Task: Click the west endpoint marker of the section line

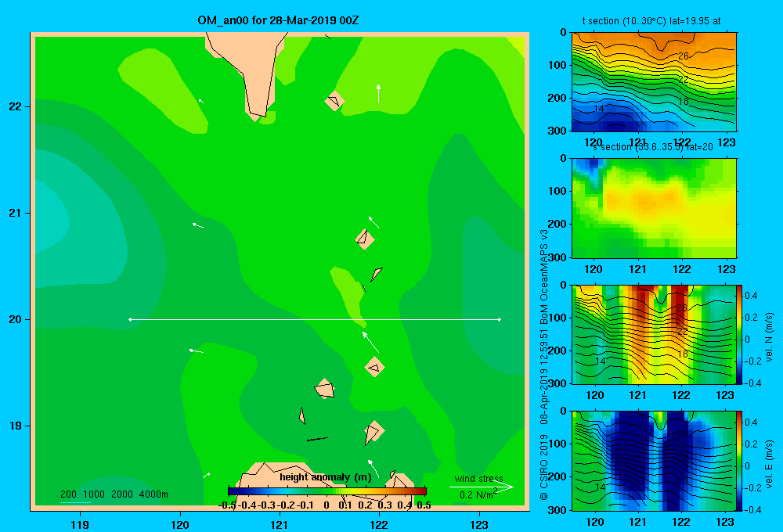Action: point(130,319)
